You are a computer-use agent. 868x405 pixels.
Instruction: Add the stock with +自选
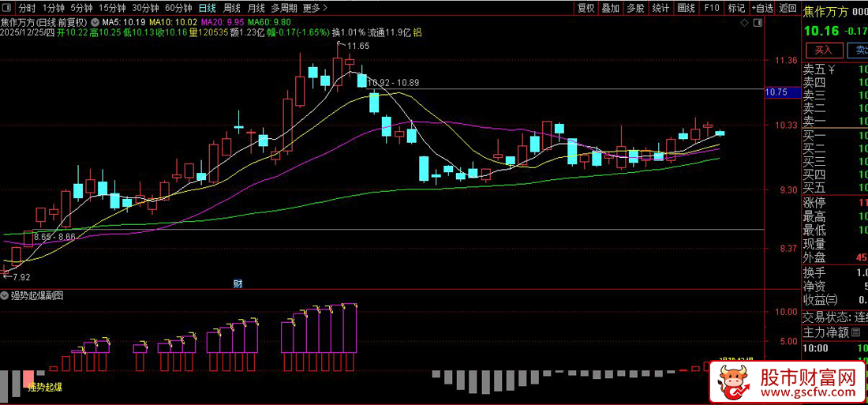click(762, 8)
